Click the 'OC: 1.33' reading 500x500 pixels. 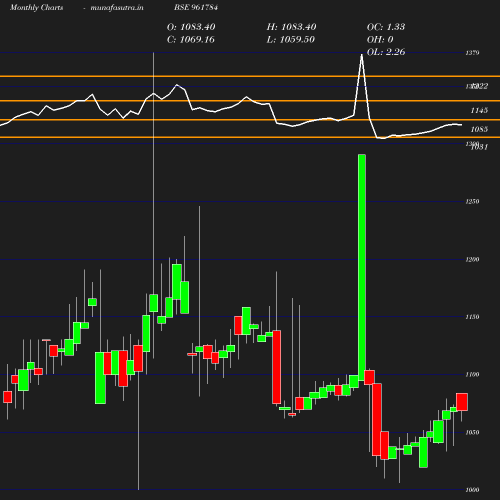click(x=386, y=27)
